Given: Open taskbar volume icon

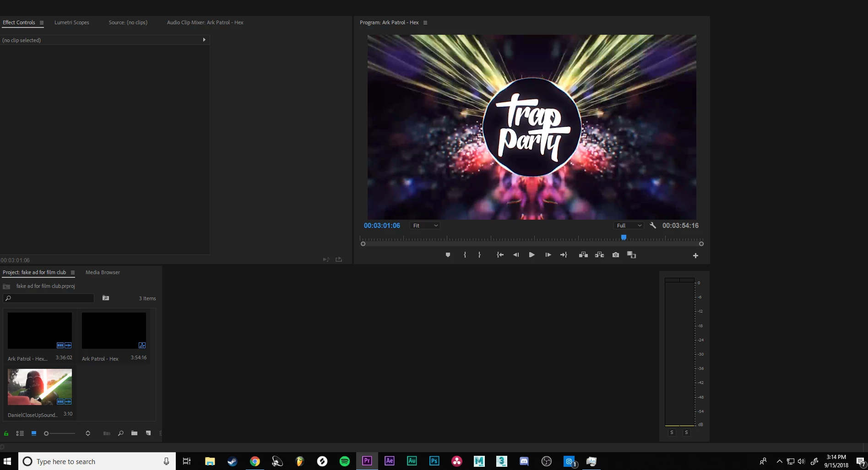Looking at the screenshot, I should click(x=801, y=461).
